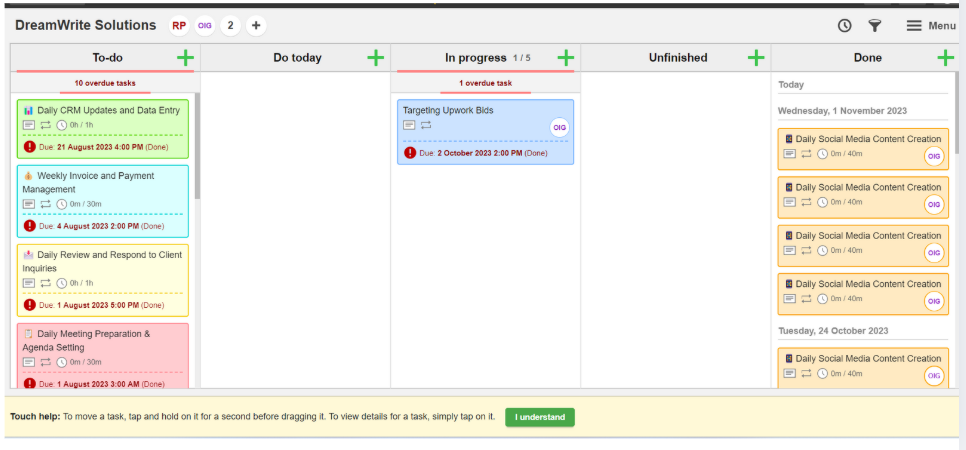Screen dimensions: 966x450
Task: Click the I understand button
Action: tap(539, 417)
